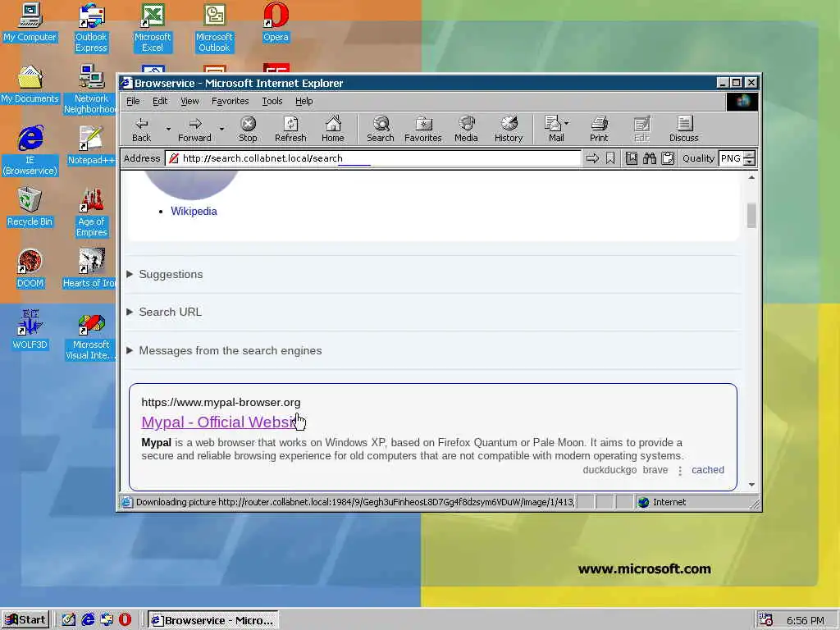Click the Forward toolbar button

[x=194, y=130]
